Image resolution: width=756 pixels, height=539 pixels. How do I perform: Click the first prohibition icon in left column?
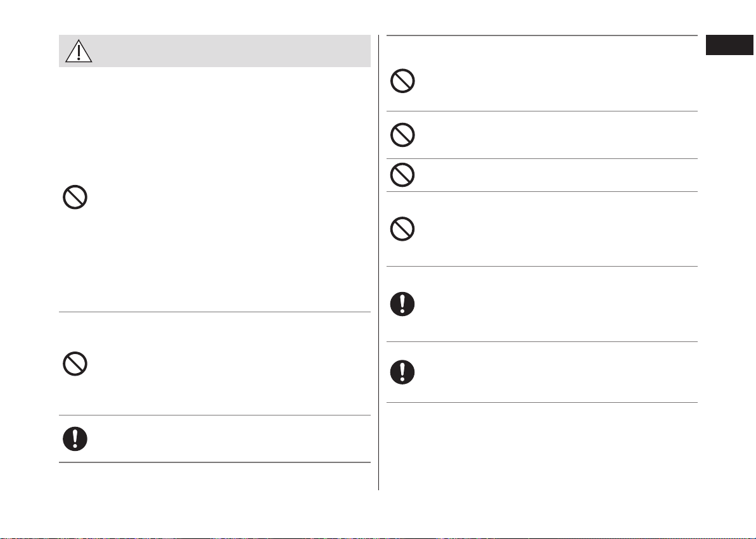pos(75,197)
